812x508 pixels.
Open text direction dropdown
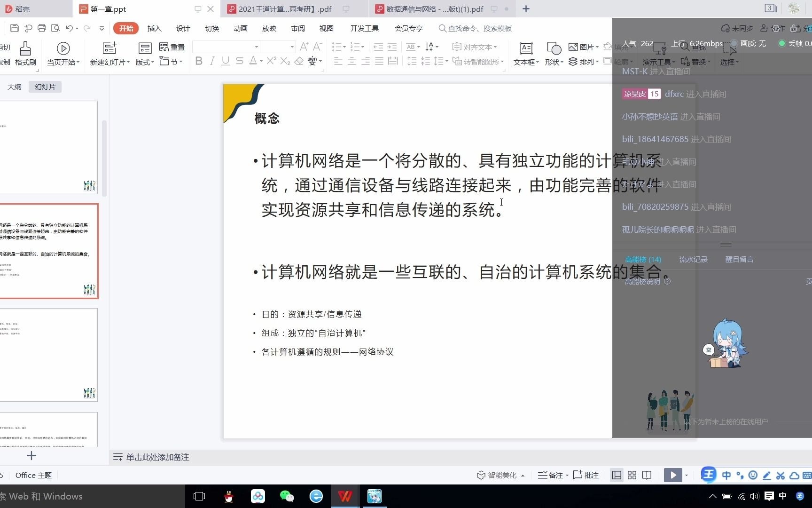click(431, 47)
